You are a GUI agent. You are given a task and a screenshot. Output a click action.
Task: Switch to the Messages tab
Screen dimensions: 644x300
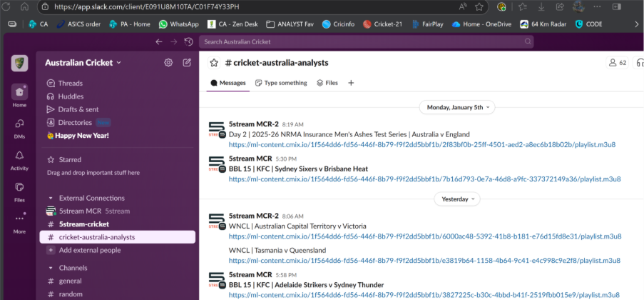(x=228, y=83)
